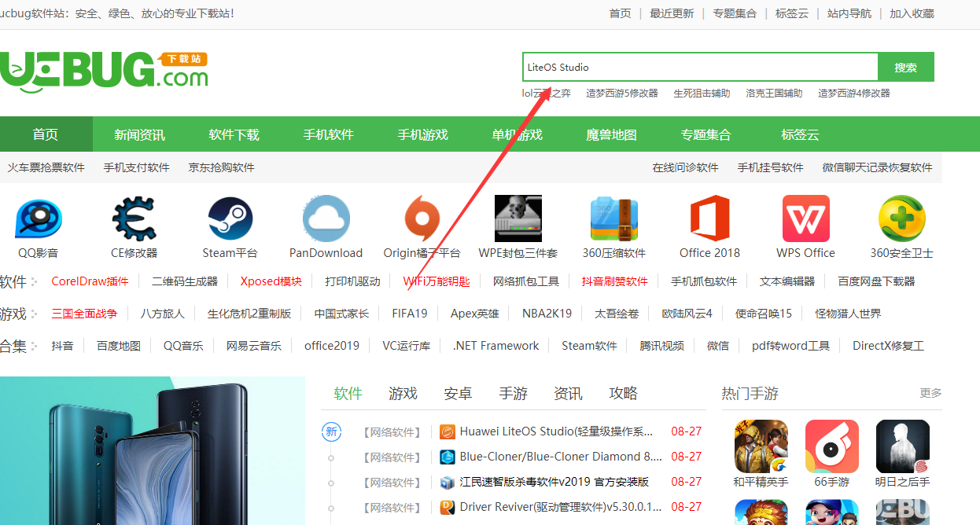980x525 pixels.
Task: Switch to the 资讯 list tab
Action: (569, 393)
